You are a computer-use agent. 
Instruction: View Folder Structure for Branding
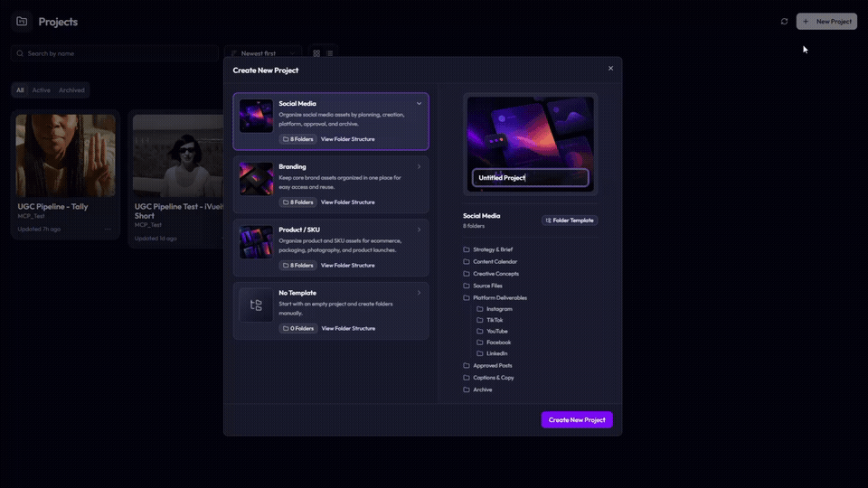[x=347, y=202]
